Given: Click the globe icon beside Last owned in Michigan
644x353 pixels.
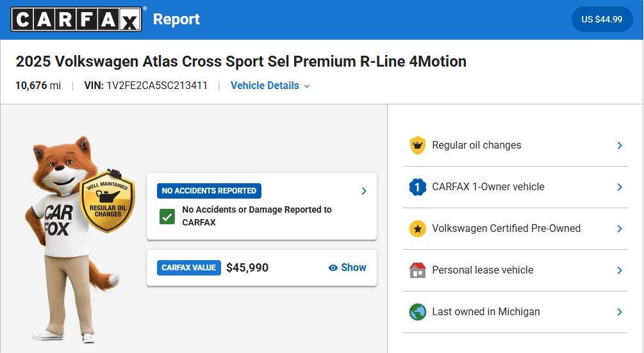Looking at the screenshot, I should [418, 312].
